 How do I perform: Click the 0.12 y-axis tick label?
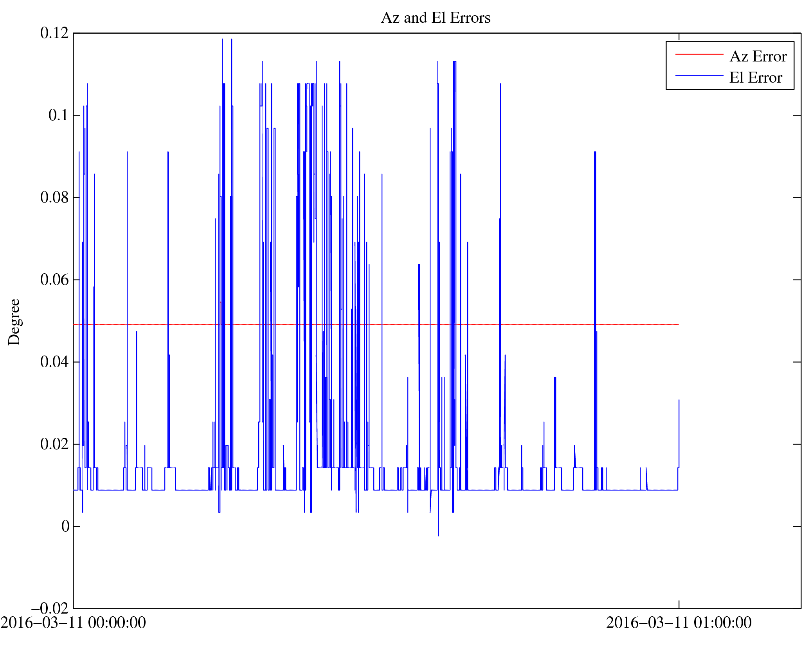click(54, 33)
